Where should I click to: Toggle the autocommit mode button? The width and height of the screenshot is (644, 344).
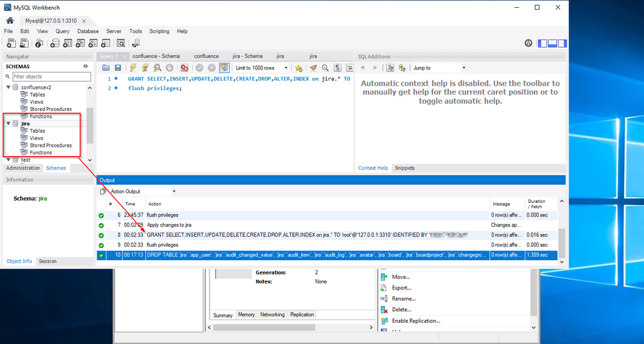pos(224,68)
